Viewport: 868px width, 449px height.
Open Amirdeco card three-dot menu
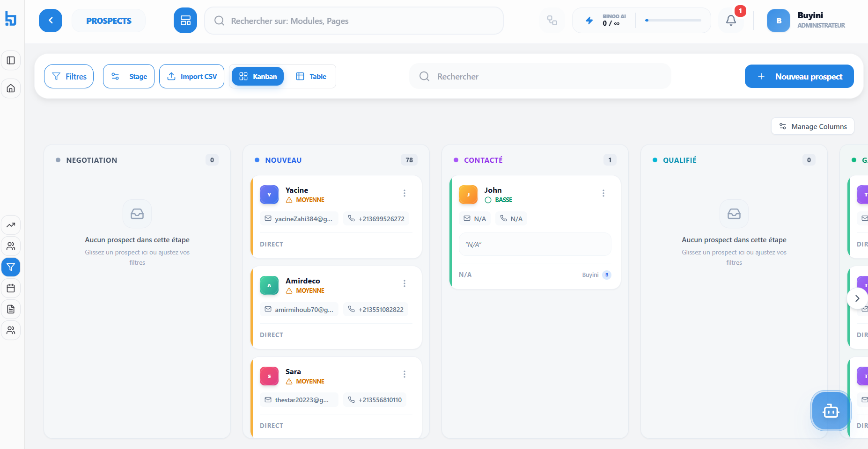(x=405, y=283)
